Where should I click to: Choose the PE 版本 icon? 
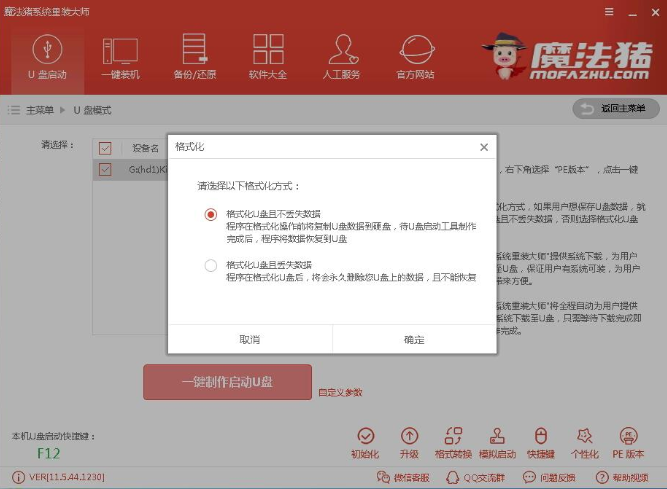tap(628, 436)
